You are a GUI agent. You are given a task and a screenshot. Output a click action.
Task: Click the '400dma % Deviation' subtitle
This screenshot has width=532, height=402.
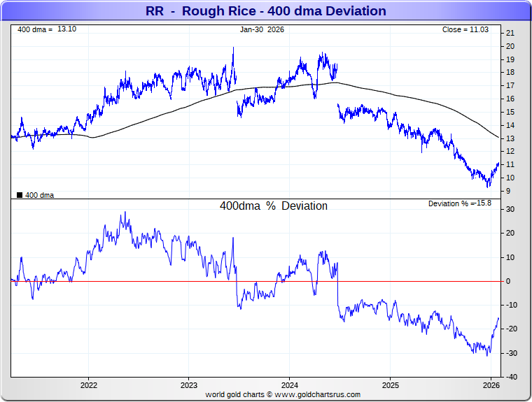coord(274,206)
